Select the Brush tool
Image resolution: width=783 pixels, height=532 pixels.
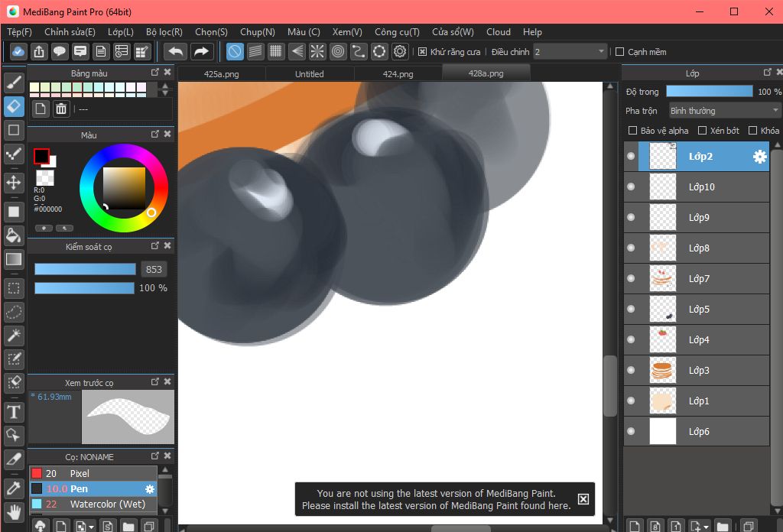[x=14, y=81]
